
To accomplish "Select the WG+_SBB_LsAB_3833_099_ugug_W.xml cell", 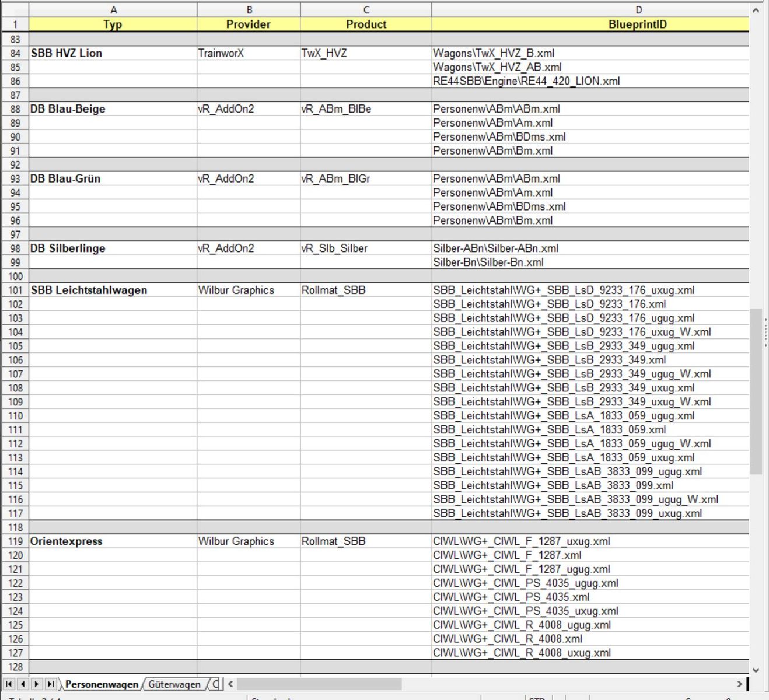I will click(x=590, y=499).
